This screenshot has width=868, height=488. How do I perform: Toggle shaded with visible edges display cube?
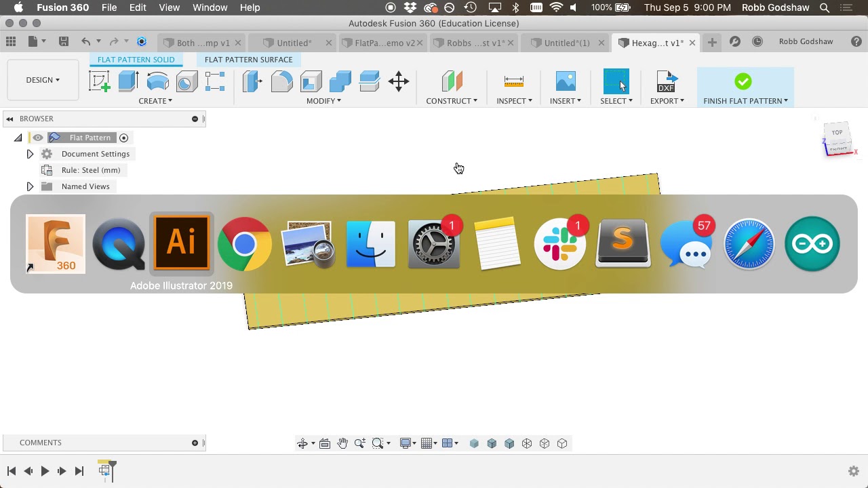click(492, 443)
